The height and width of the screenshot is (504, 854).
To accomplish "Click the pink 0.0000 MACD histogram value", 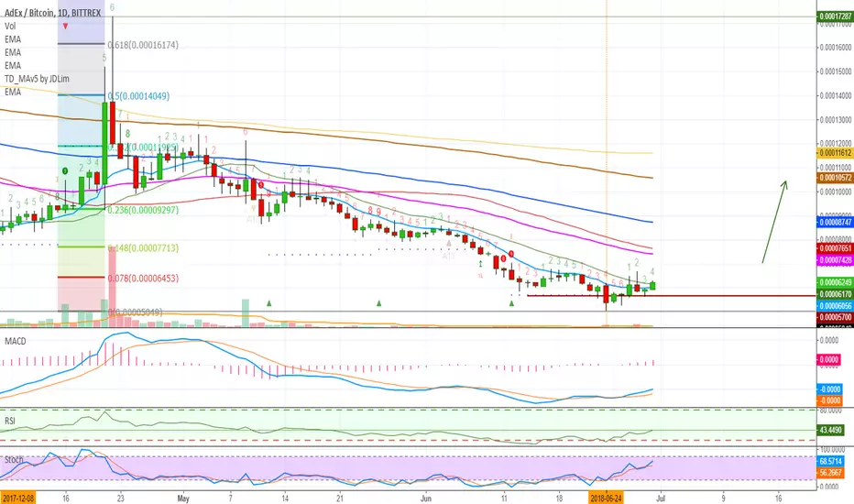I will click(829, 359).
